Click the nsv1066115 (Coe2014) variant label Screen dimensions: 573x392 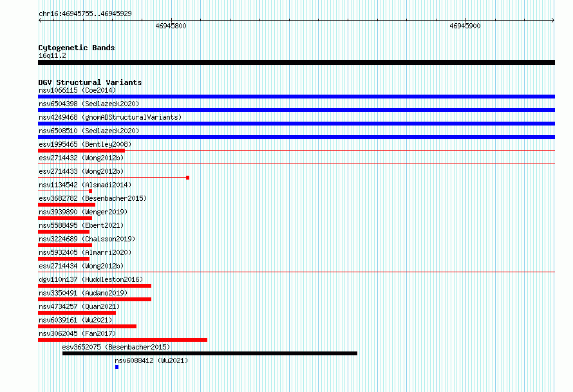point(77,90)
